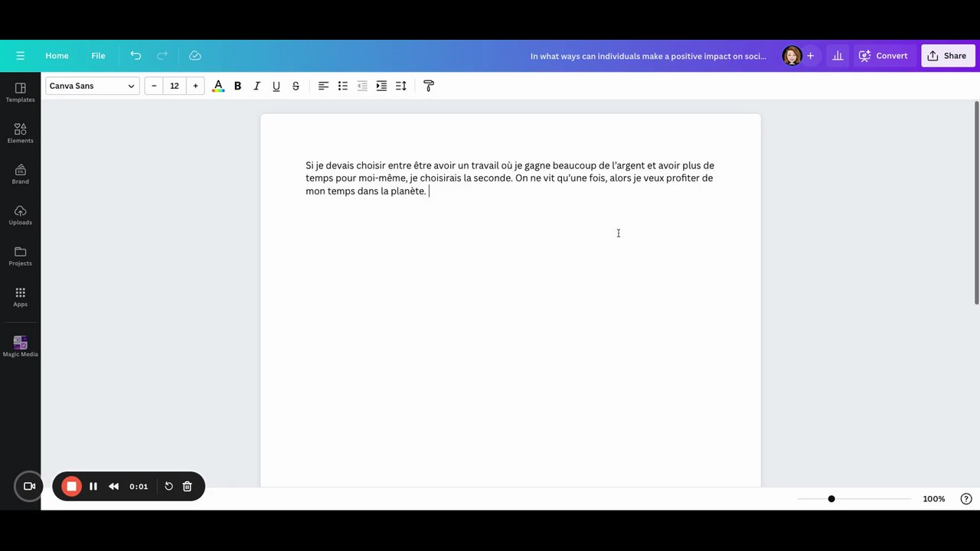Increase font size with plus button
980x551 pixels.
tap(195, 86)
